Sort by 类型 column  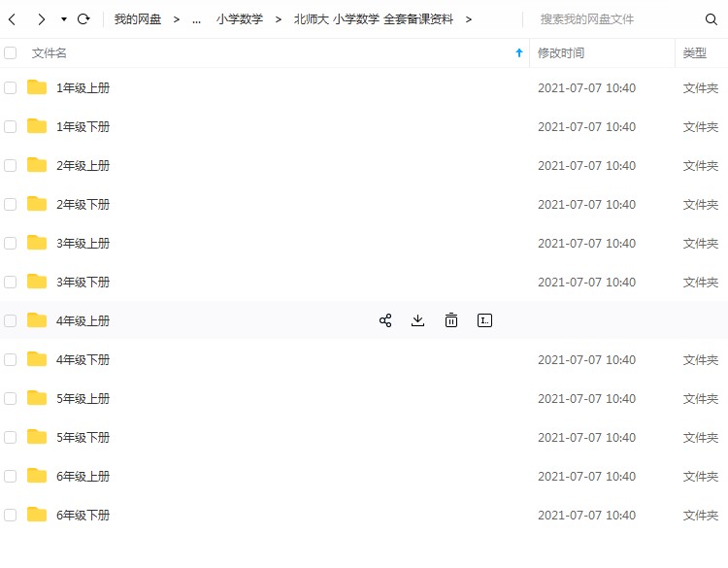pyautogui.click(x=695, y=53)
